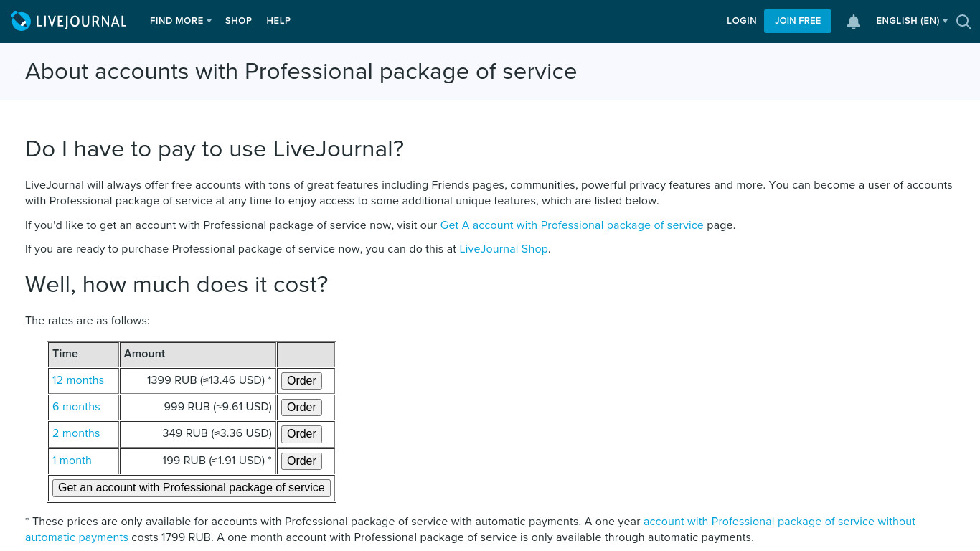Open the Shop menu item
980x551 pixels.
coord(238,21)
